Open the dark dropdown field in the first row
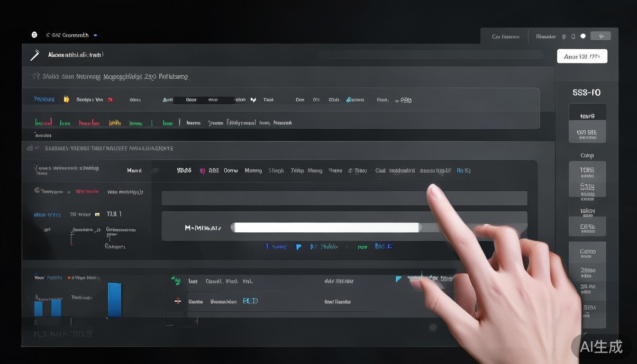637x364 pixels. point(204,100)
